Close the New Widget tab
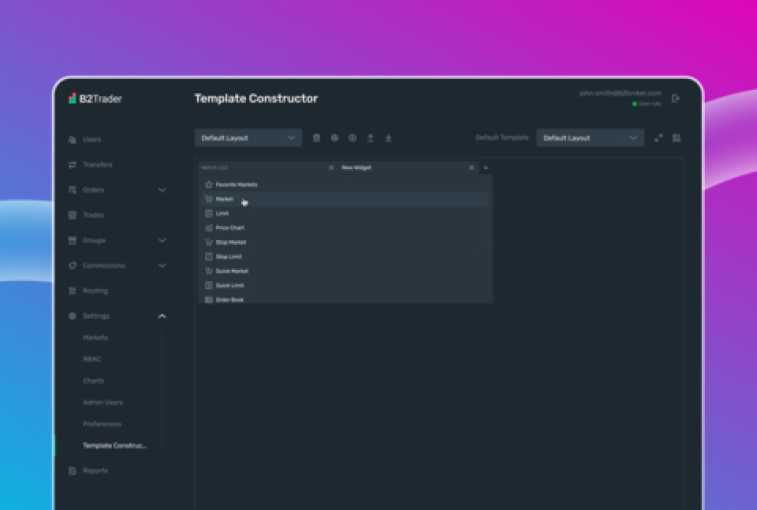 (471, 168)
